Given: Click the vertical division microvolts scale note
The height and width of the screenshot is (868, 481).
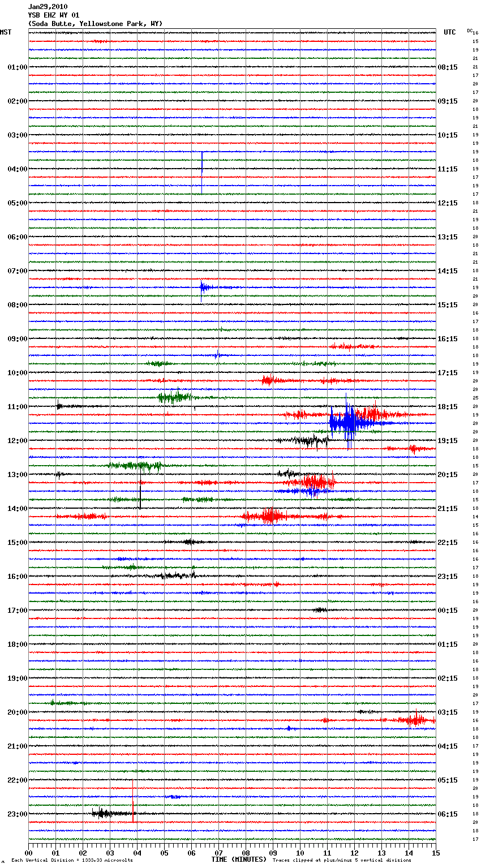Looking at the screenshot, I should coord(72,861).
